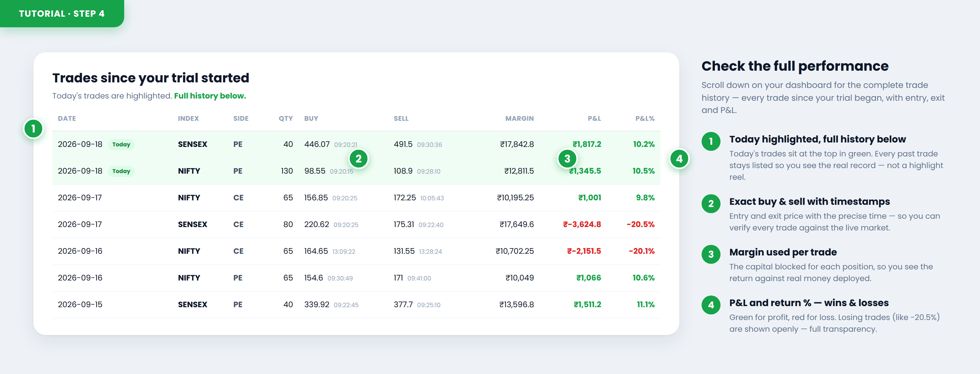This screenshot has height=374, width=980.
Task: Select buy price 446.07
Action: pos(317,144)
